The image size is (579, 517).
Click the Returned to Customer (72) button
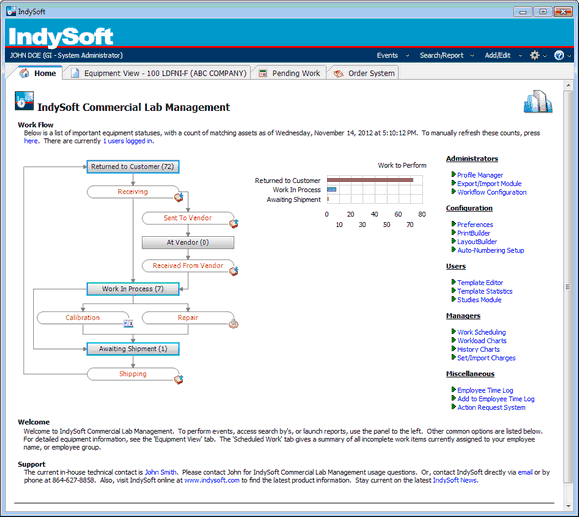pyautogui.click(x=133, y=167)
